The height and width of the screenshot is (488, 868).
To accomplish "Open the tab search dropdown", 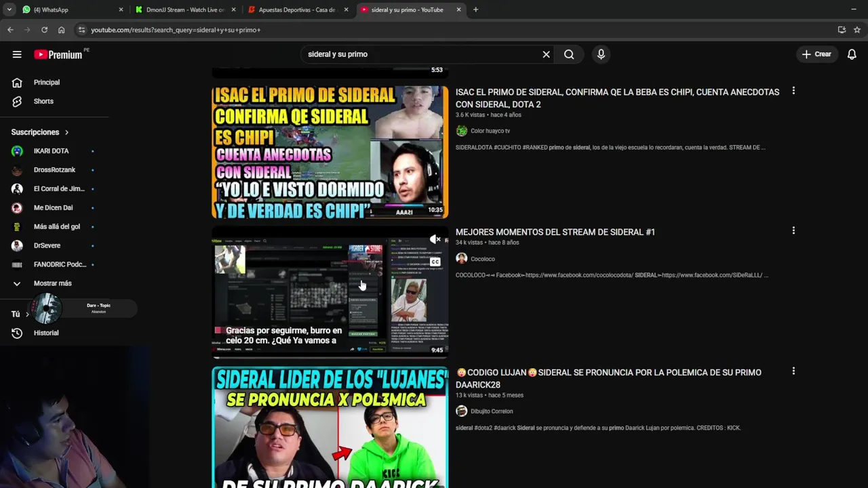I will [x=9, y=9].
